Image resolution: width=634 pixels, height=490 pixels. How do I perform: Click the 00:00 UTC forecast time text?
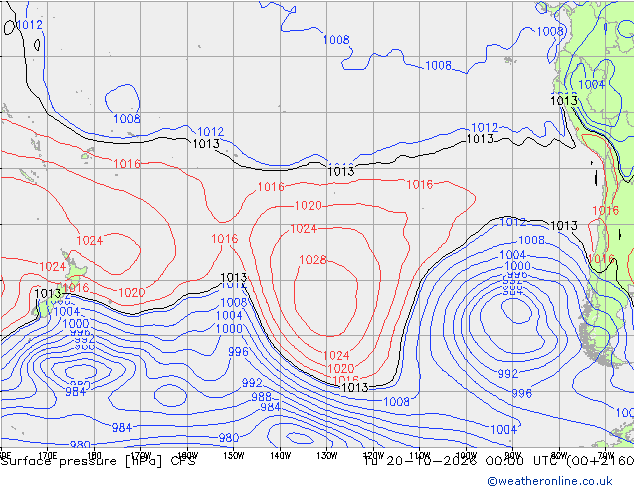pyautogui.click(x=524, y=461)
